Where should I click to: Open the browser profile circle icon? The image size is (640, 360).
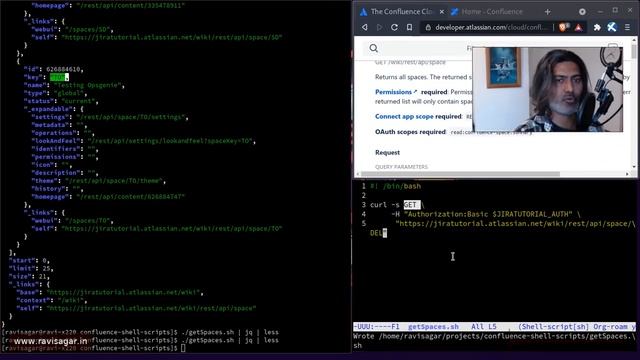[x=582, y=12]
